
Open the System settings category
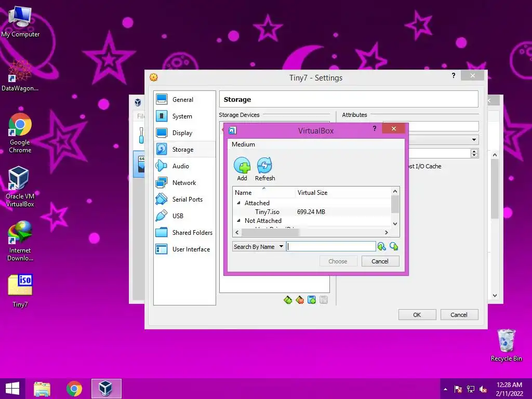(184, 116)
